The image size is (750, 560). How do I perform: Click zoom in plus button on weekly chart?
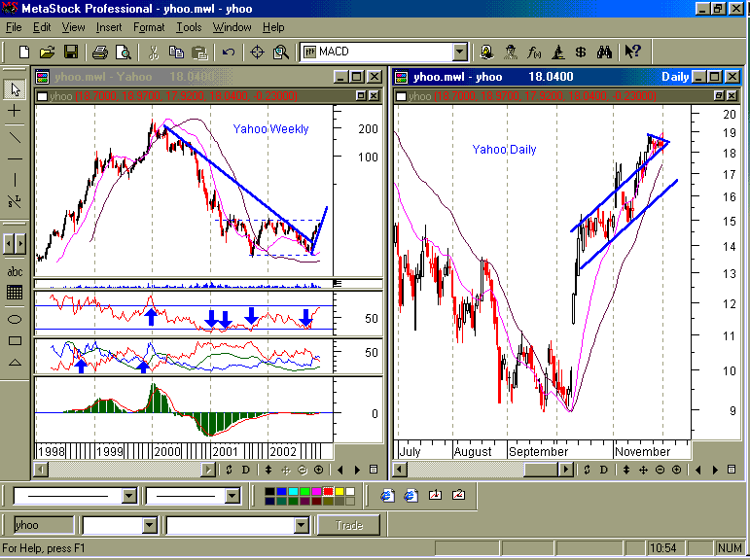318,471
